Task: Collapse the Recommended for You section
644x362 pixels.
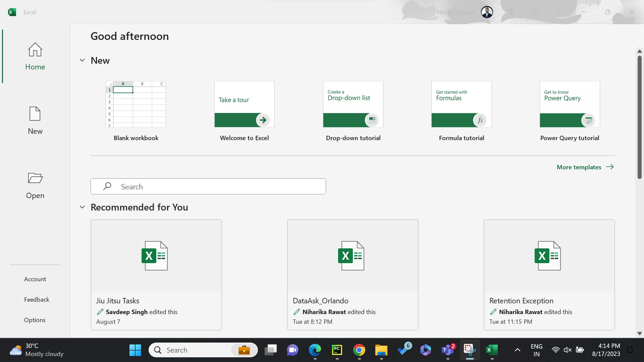Action: (82, 207)
